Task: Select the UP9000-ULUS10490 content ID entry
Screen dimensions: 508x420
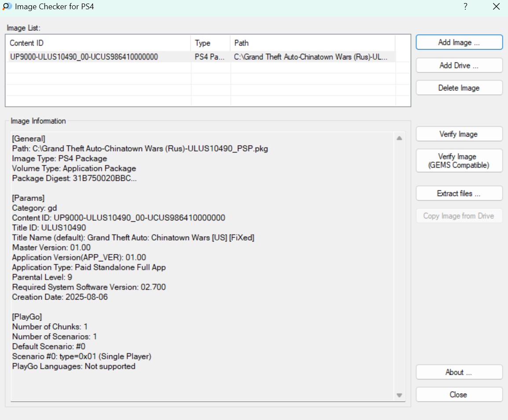Action: click(84, 57)
